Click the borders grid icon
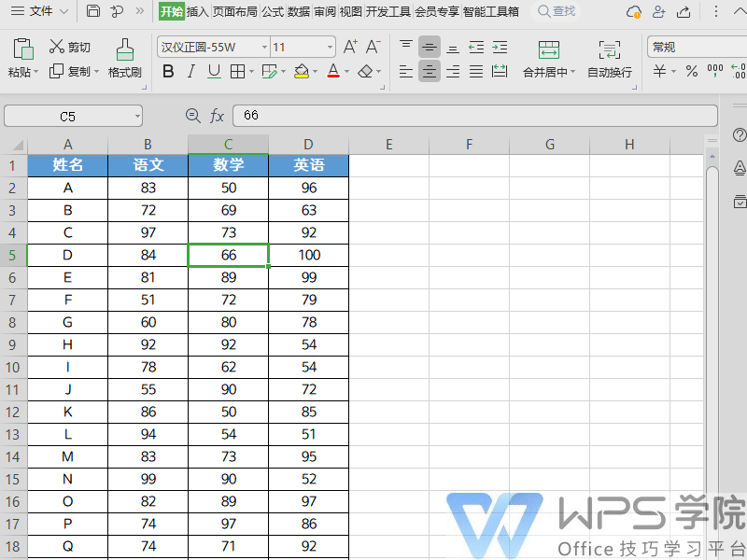The width and height of the screenshot is (747, 560). 237,71
